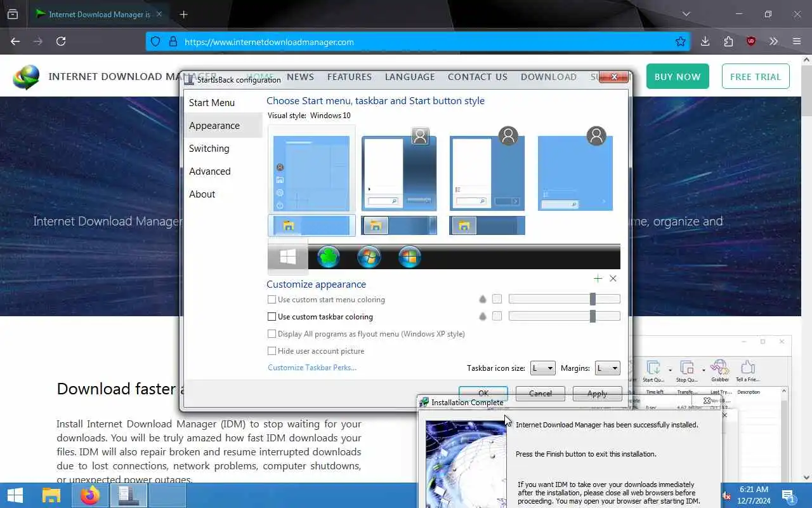Open Taskbar icon size dropdown
812x508 pixels.
click(x=543, y=368)
